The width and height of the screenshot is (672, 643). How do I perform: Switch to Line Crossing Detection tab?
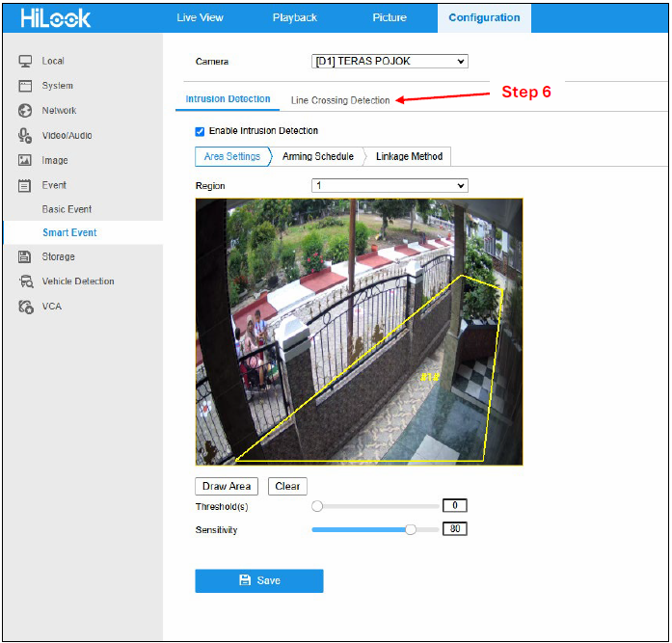340,100
